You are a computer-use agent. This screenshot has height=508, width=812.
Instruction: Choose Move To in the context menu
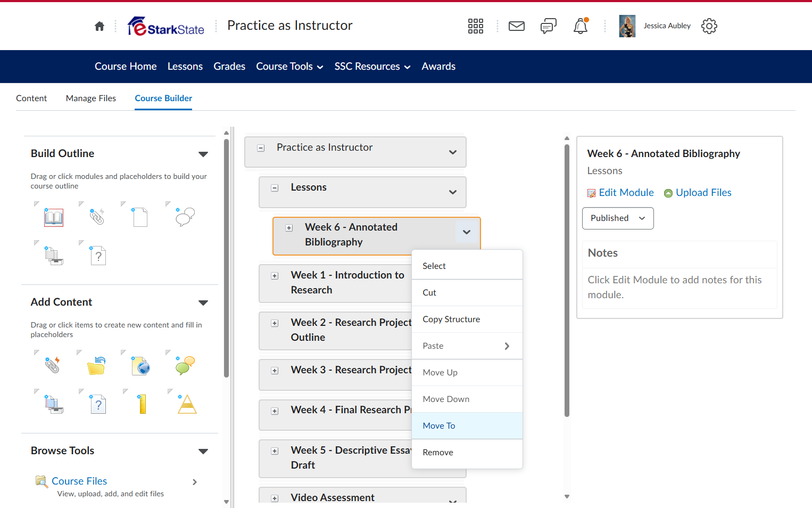(467, 426)
